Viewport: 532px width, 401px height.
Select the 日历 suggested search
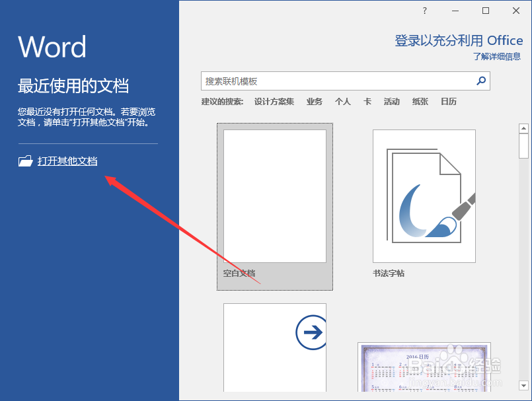coord(449,102)
